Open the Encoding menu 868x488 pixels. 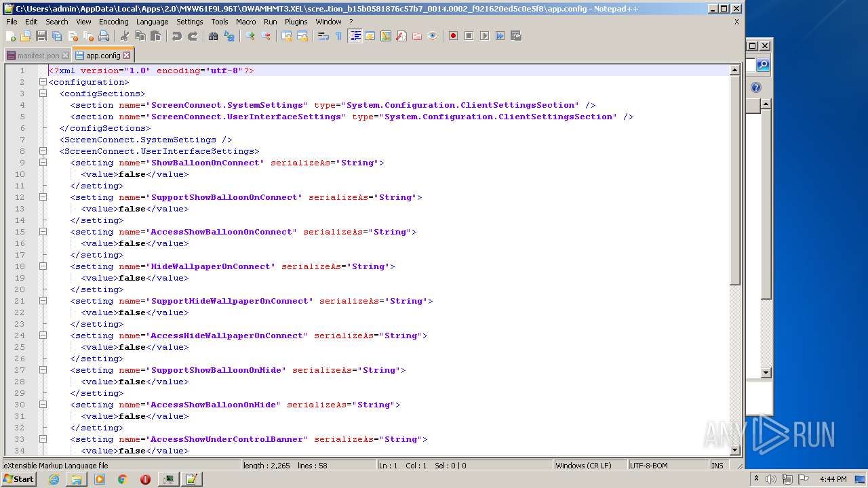click(x=113, y=22)
